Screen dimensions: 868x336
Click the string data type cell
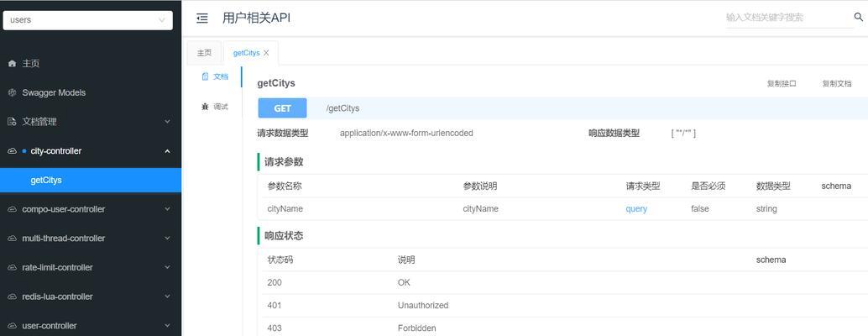(766, 208)
